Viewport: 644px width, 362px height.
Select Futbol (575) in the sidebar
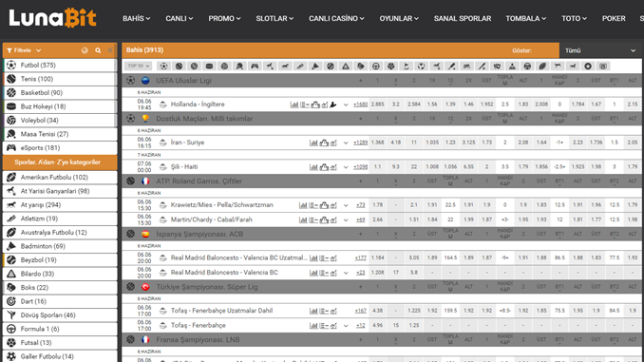60,65
